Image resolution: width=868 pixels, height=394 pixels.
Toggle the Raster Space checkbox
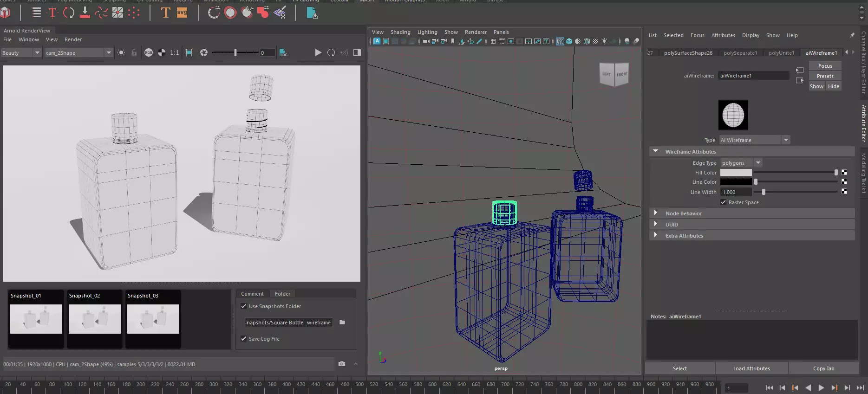(723, 202)
